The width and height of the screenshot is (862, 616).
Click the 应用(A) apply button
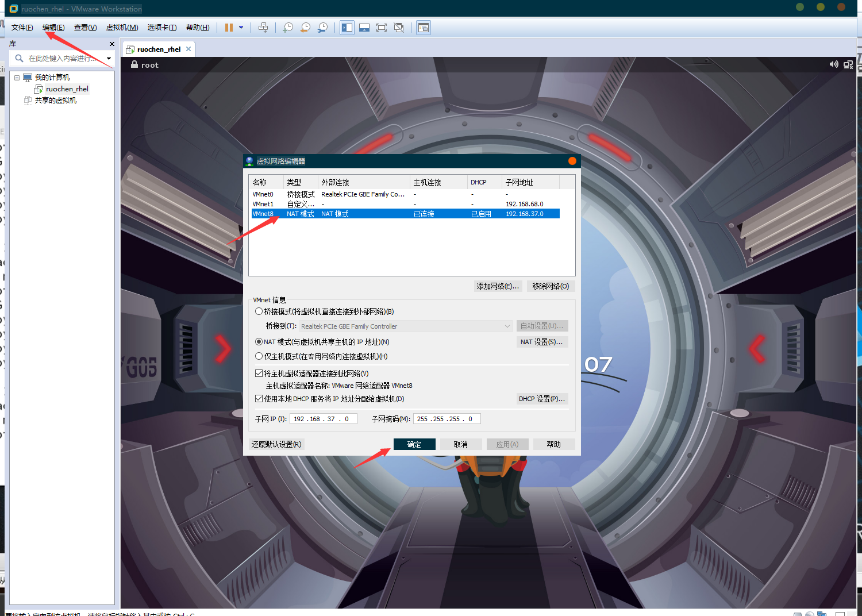tap(507, 444)
